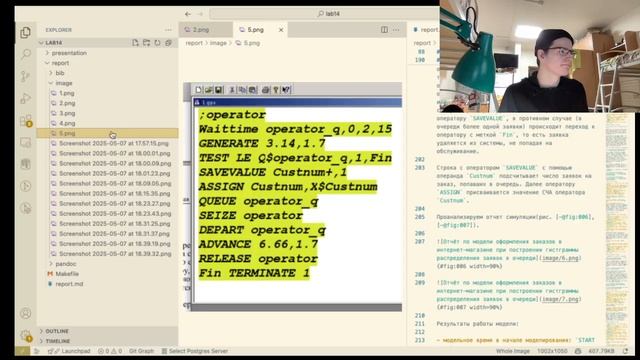The image size is (640, 360).
Task: Close the 5.png tab
Action: coord(281,30)
